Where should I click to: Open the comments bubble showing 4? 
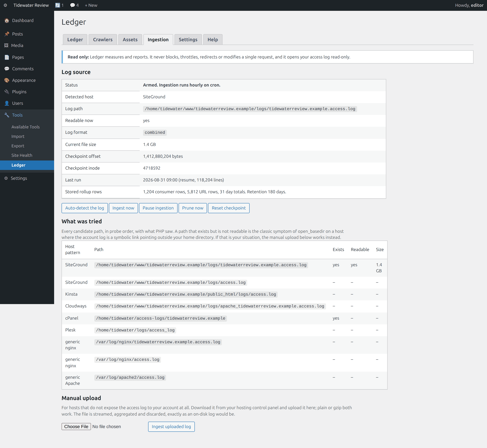pos(74,5)
